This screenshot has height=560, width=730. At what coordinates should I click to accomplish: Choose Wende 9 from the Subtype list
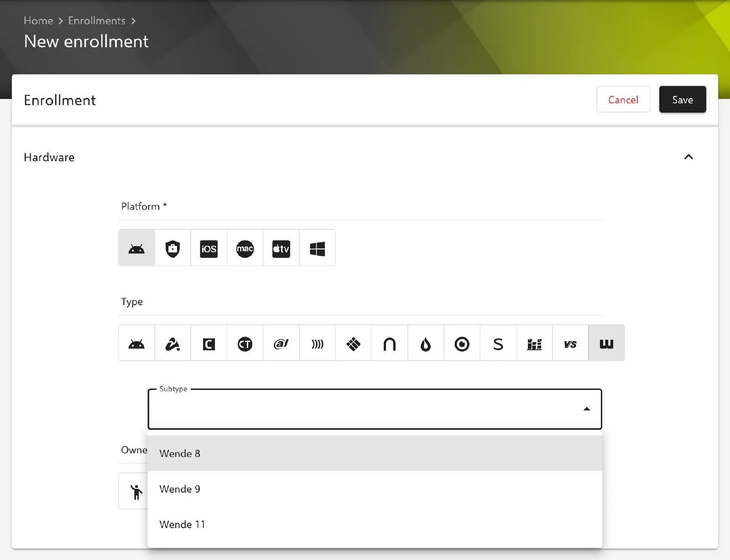point(375,489)
